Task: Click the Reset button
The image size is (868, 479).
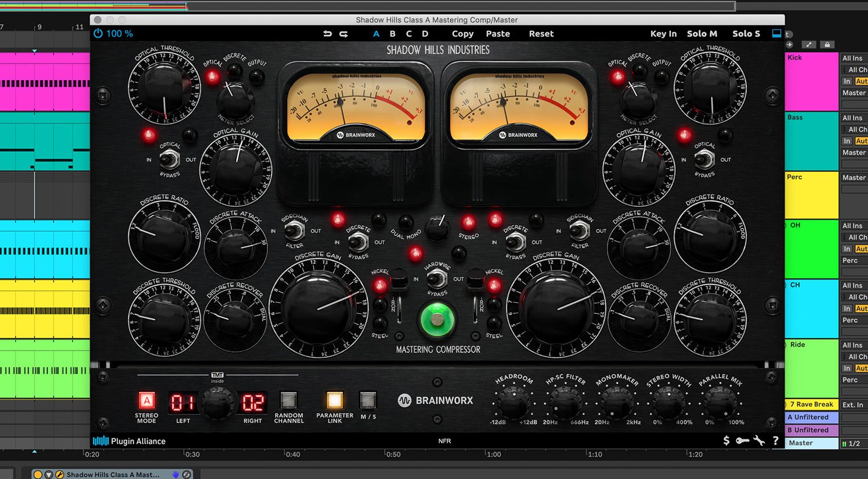Action: (x=541, y=34)
